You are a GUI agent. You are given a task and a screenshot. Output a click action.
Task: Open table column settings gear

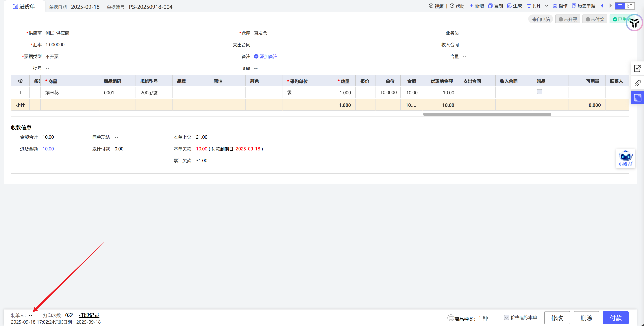[20, 81]
